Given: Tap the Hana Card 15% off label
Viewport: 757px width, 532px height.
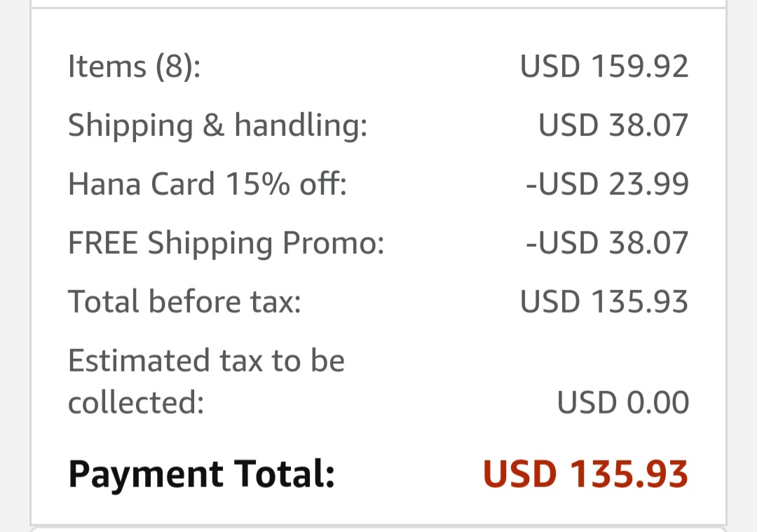Looking at the screenshot, I should tap(207, 184).
